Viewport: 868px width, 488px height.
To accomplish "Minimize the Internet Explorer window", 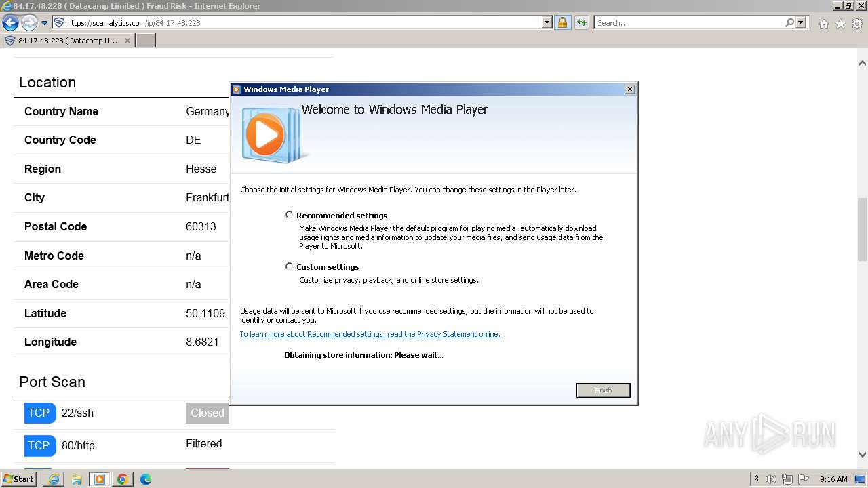I will coord(838,5).
